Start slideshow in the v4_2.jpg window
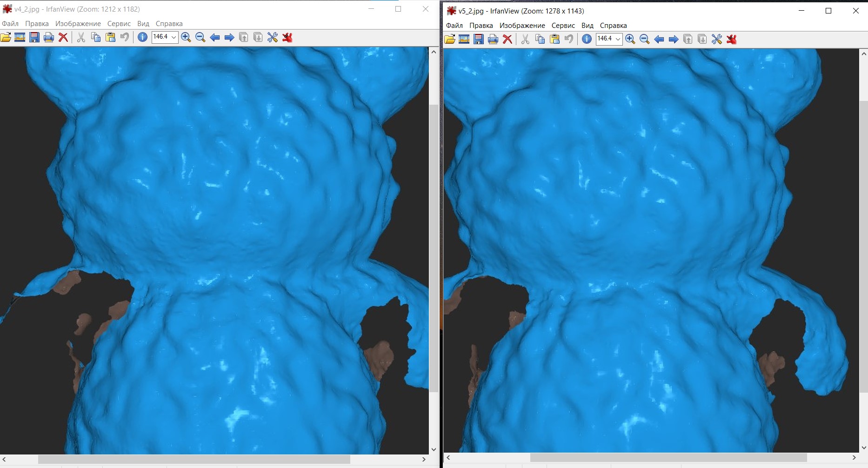The height and width of the screenshot is (468, 868). click(20, 37)
